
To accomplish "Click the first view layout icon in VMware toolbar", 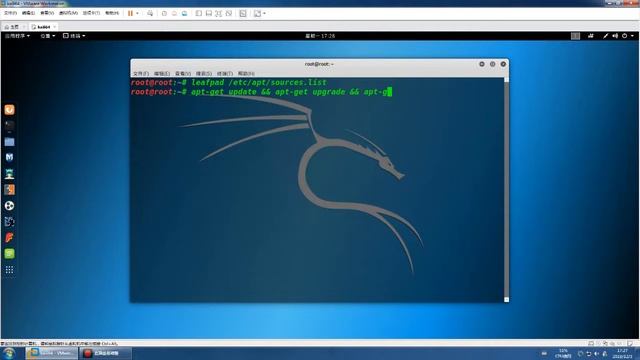I will coord(199,13).
